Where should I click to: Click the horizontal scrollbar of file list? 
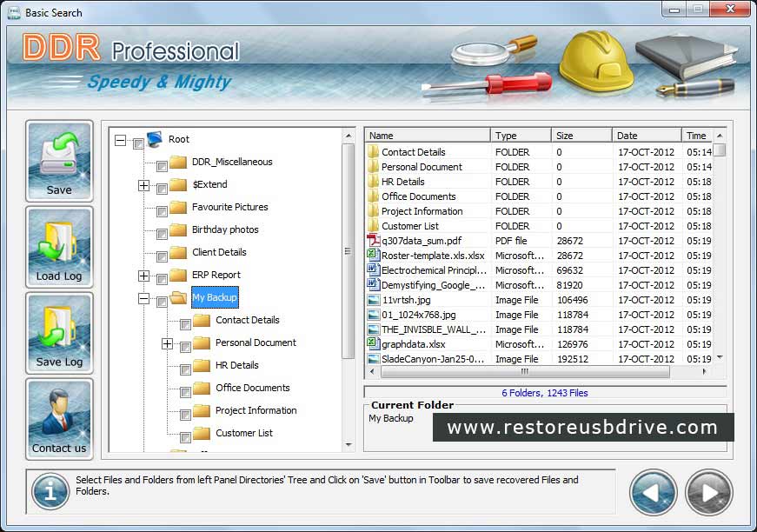coord(525,371)
